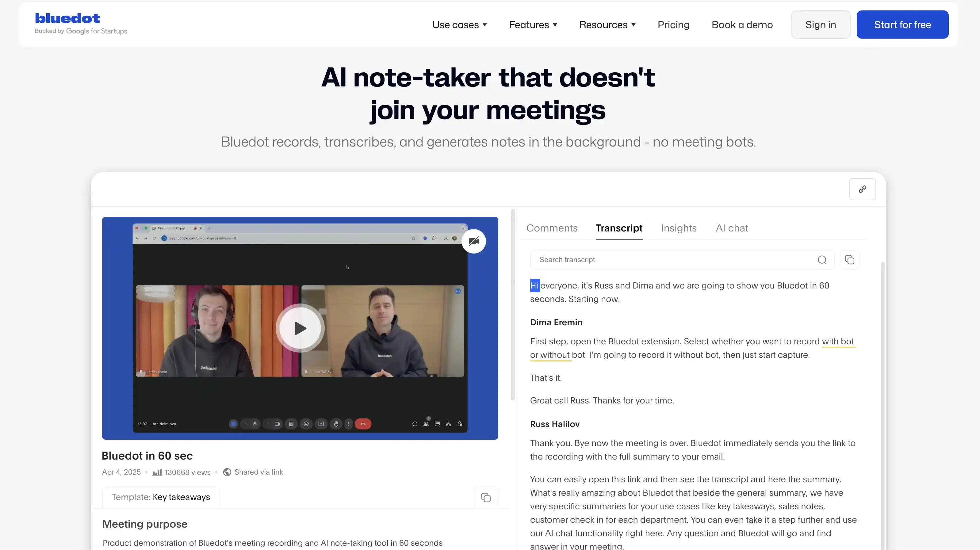The height and width of the screenshot is (550, 980).
Task: Click the views bar chart icon
Action: [x=157, y=472]
